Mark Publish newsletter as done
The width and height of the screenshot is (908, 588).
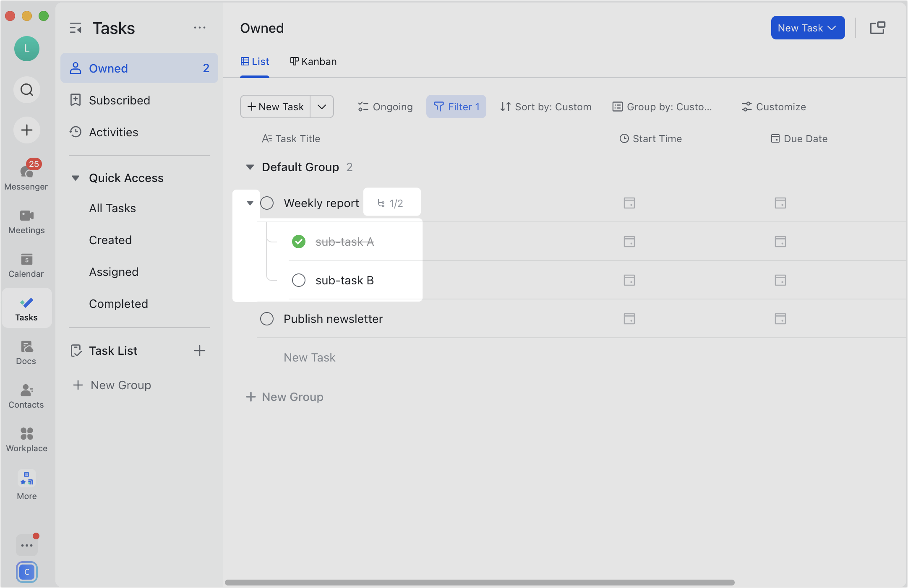coord(267,319)
